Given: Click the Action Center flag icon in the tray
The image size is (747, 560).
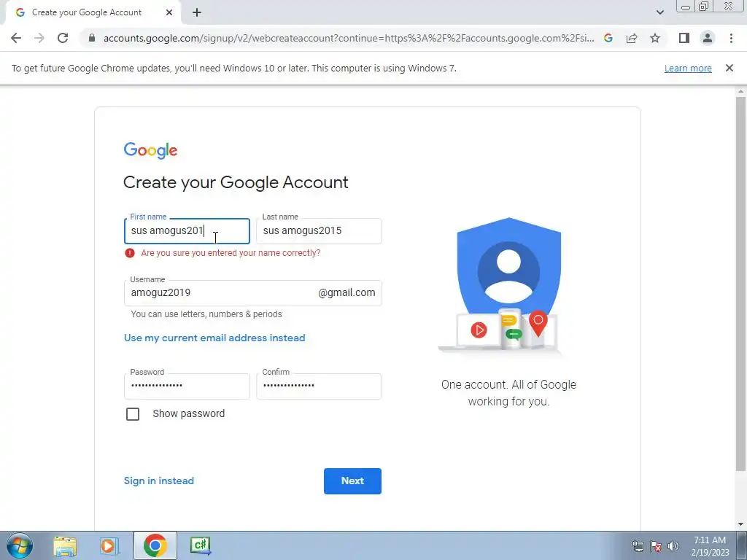Looking at the screenshot, I should tap(656, 546).
